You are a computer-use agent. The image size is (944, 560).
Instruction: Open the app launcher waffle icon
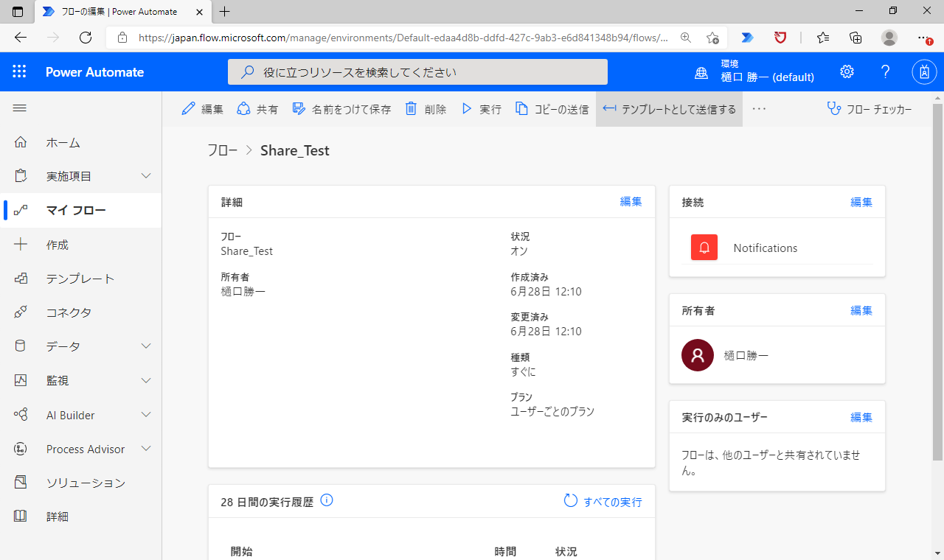19,71
